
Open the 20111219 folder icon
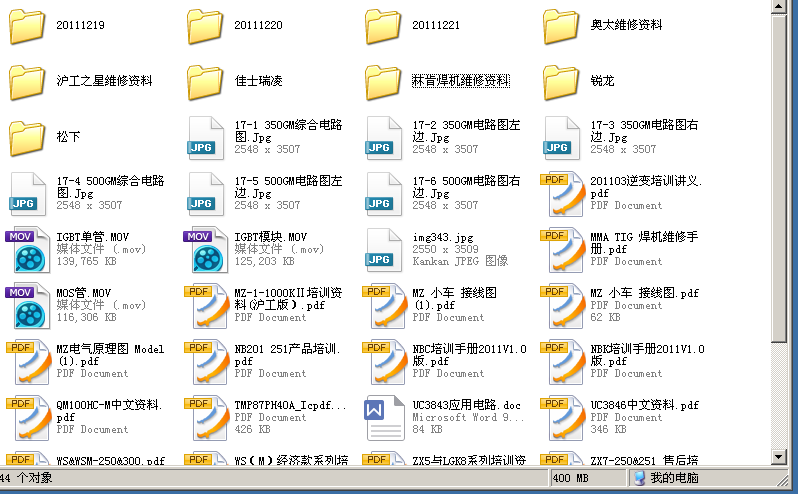[27, 26]
